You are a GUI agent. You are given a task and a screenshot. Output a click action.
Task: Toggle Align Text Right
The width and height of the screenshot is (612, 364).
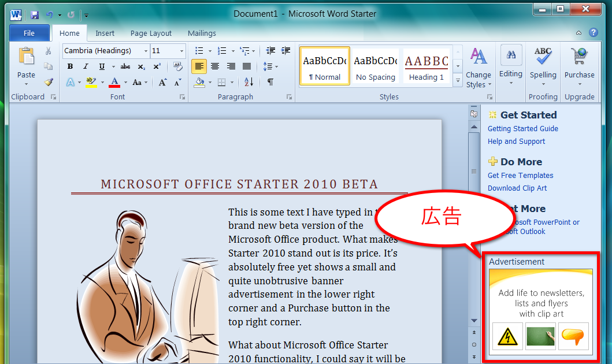(231, 66)
